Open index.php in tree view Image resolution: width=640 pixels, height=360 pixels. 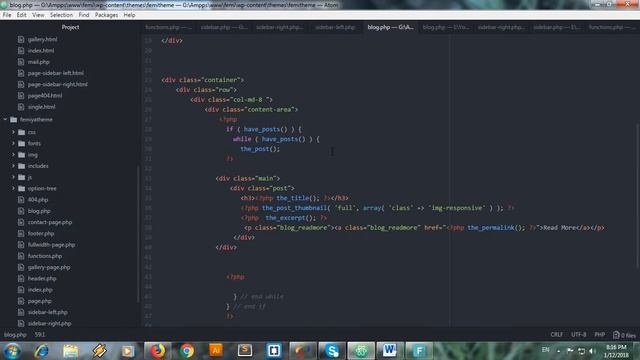(x=40, y=289)
